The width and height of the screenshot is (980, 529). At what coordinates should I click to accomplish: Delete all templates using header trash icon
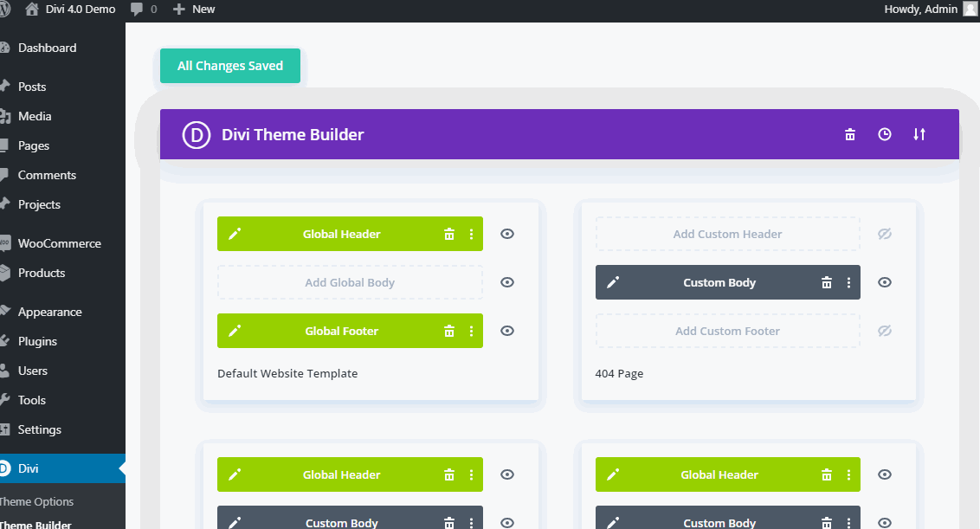click(x=850, y=134)
